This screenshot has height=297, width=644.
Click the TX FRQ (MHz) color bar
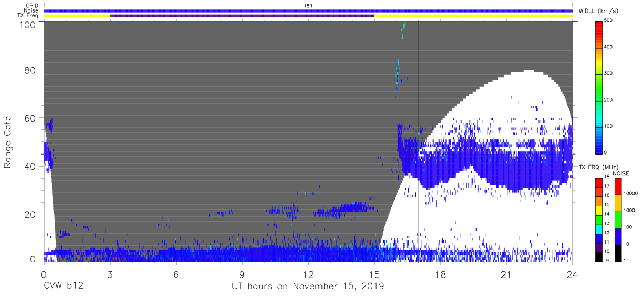[x=599, y=220]
